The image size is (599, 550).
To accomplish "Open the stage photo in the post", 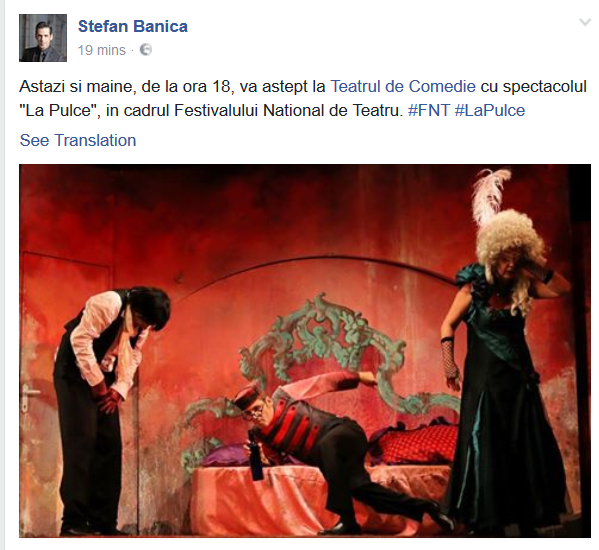I will (x=305, y=351).
